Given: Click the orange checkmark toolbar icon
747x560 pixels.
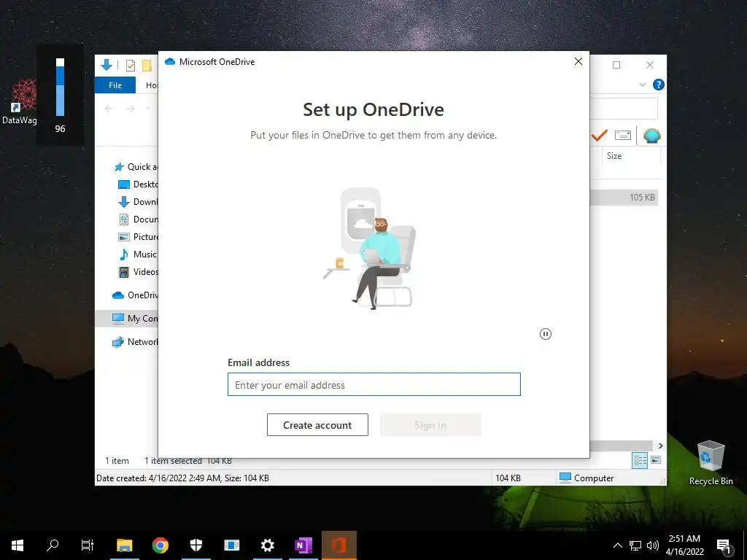Looking at the screenshot, I should tap(600, 136).
